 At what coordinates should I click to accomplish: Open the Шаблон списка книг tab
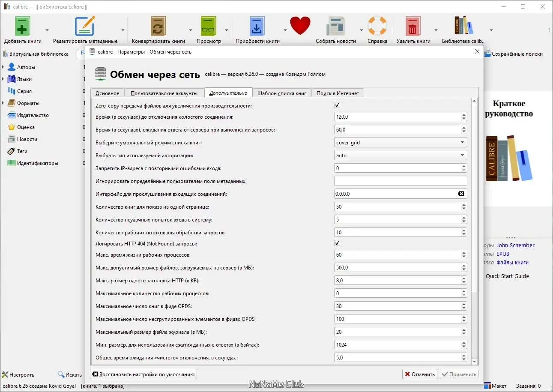point(282,93)
